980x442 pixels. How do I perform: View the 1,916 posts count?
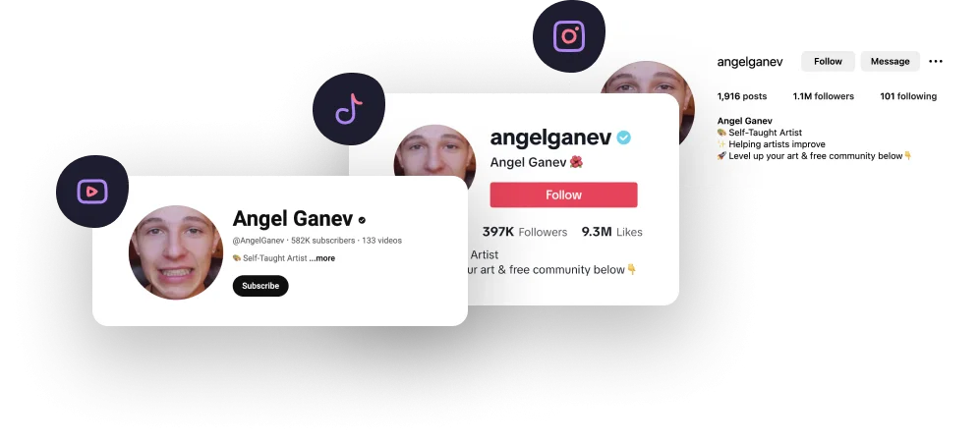[x=742, y=96]
